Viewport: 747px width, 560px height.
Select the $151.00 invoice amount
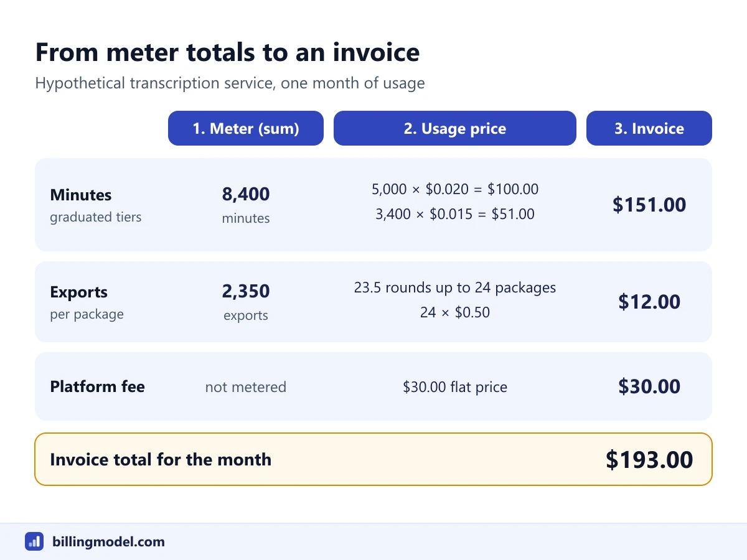pos(649,205)
